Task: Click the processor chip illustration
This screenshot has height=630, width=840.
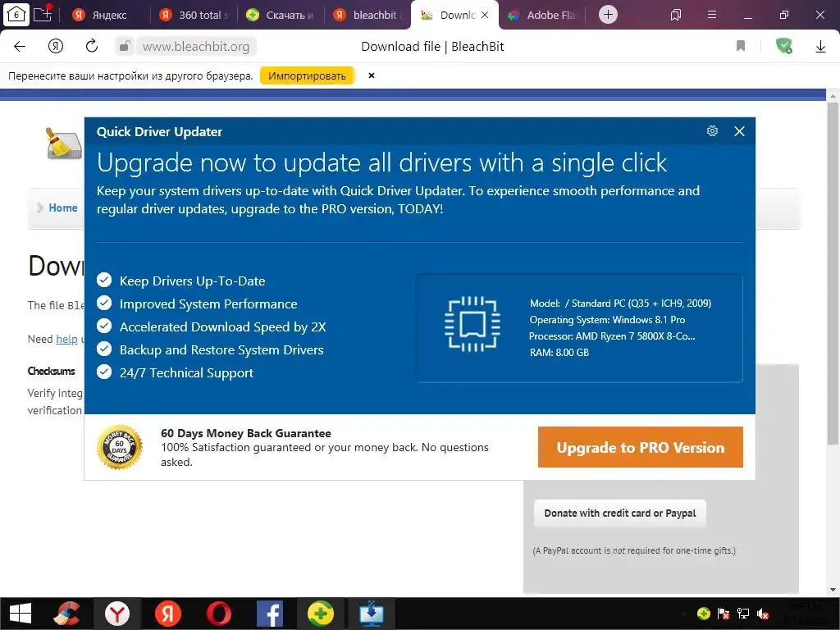Action: [x=472, y=323]
